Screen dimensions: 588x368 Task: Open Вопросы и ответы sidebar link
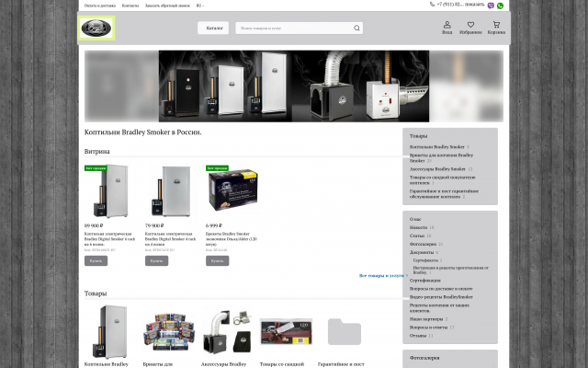(429, 328)
